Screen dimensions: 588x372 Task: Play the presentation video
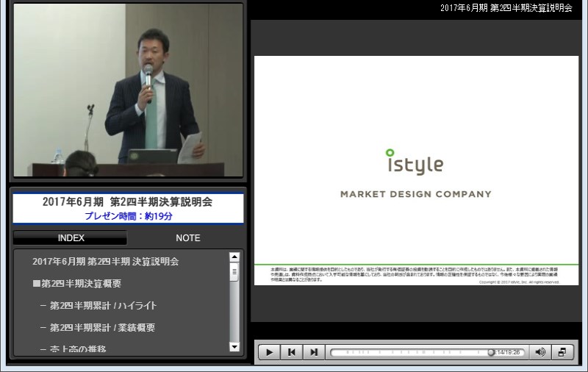pyautogui.click(x=269, y=352)
